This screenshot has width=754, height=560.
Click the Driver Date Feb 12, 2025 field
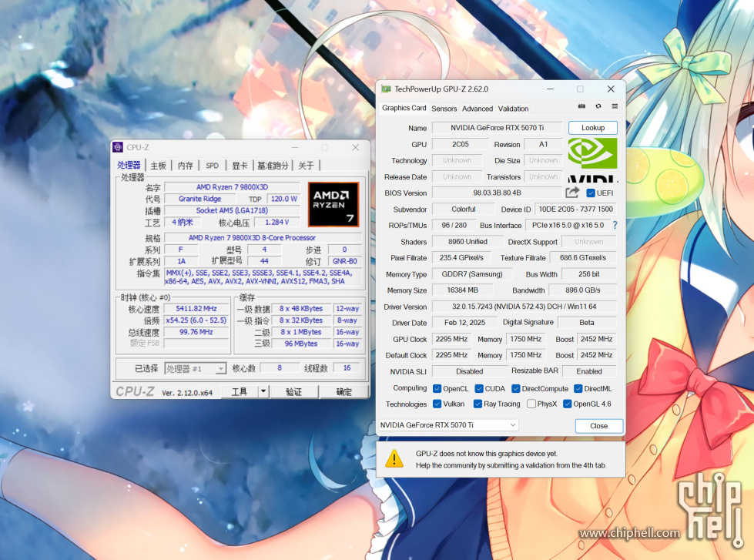(x=464, y=322)
